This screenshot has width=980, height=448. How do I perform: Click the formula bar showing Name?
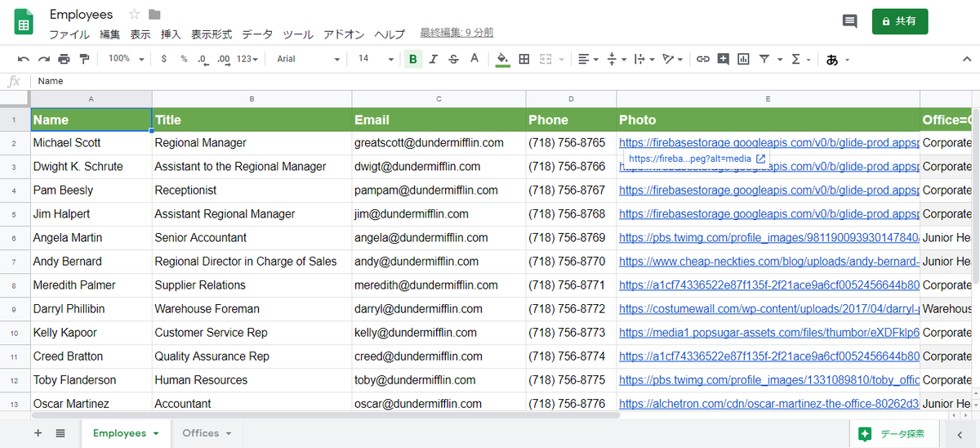[x=505, y=81]
